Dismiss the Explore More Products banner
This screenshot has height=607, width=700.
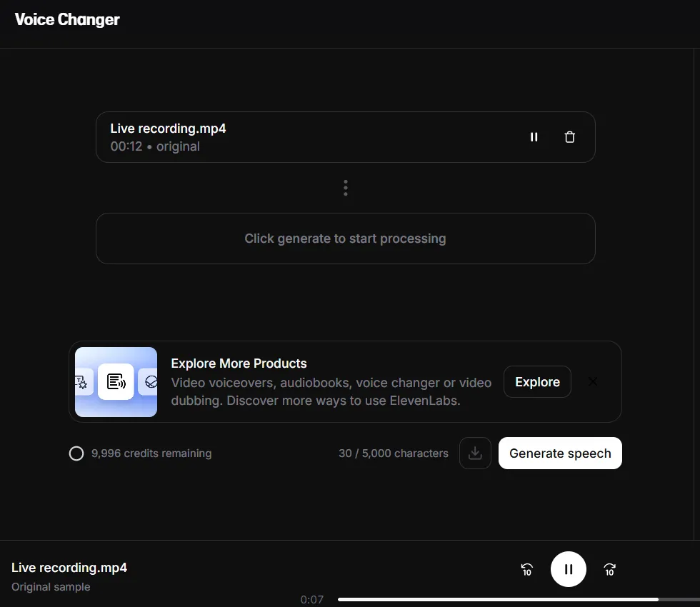tap(592, 381)
